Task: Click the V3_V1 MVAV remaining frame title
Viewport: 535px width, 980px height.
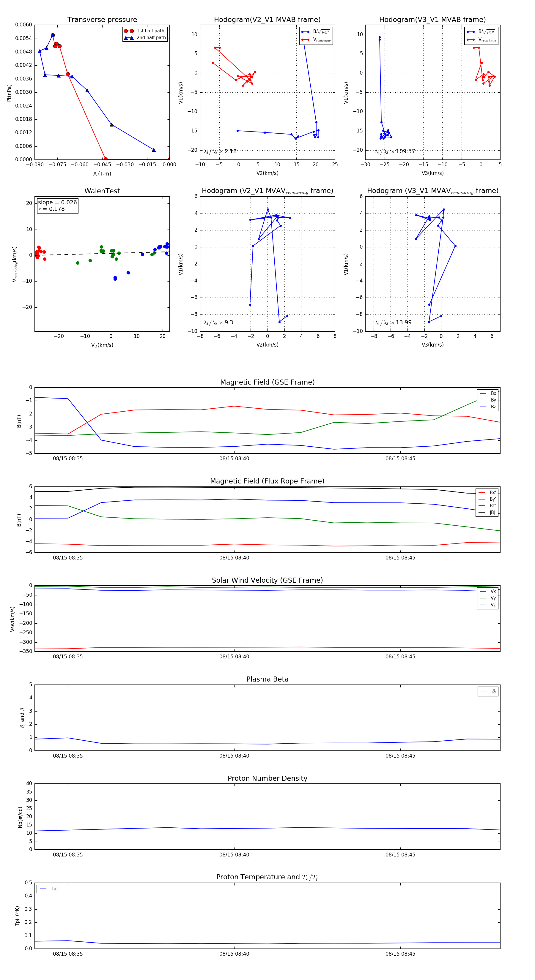Action: pos(432,191)
